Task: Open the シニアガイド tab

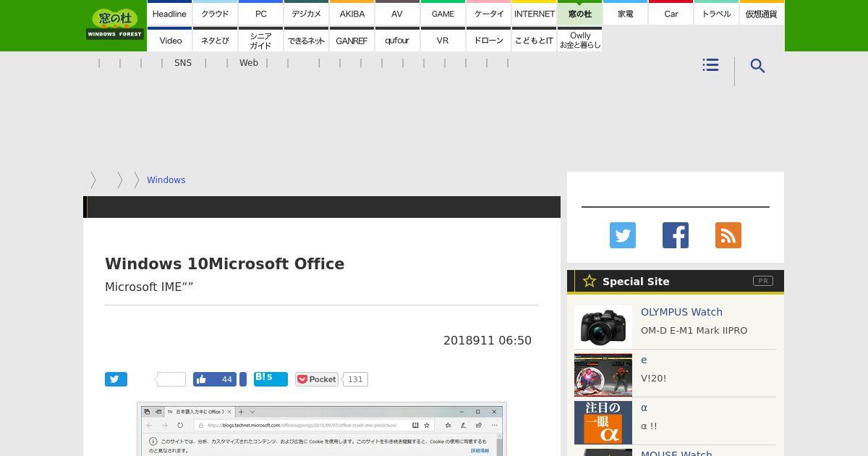Action: [260, 40]
